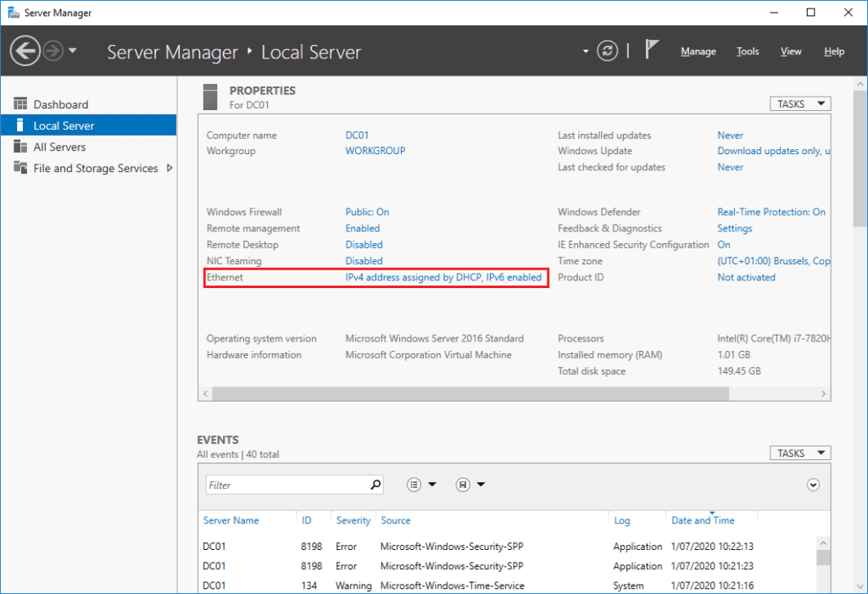Viewport: 868px width, 594px height.
Task: Click the Local Server icon in sidebar
Action: pyautogui.click(x=20, y=125)
